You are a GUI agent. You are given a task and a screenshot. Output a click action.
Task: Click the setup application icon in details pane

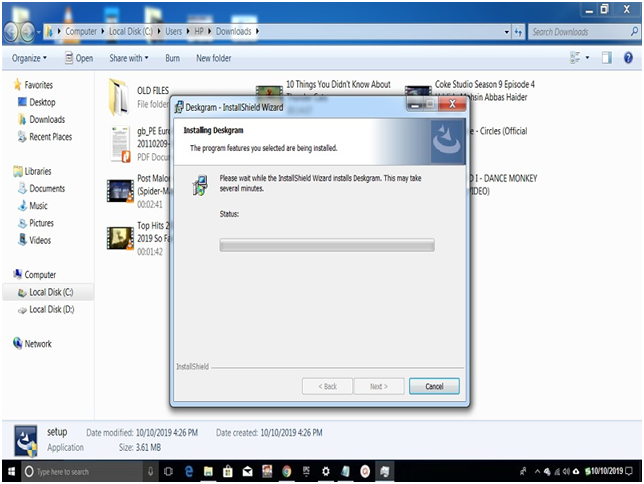click(x=25, y=441)
